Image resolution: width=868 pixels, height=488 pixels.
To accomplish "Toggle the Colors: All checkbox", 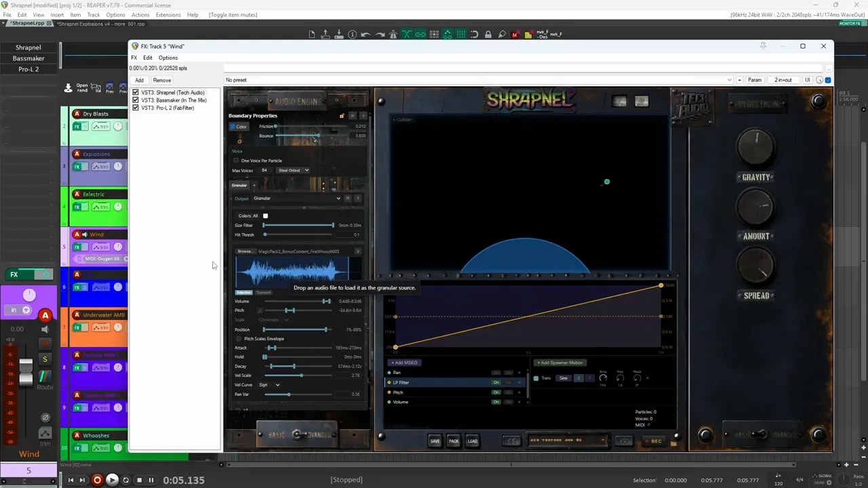I will [x=265, y=216].
